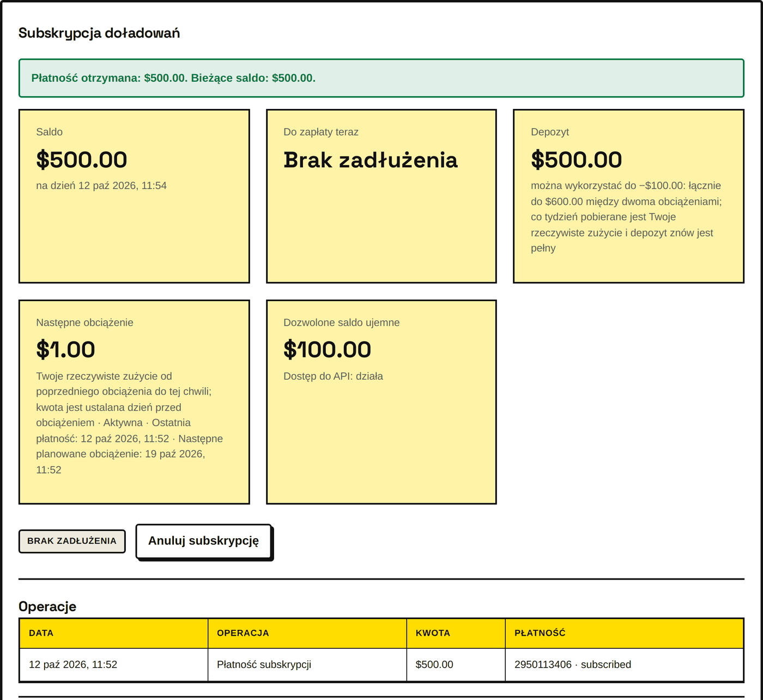The image size is (763, 700).
Task: Click the 'na dzień 12 paź 2026, 11:54' text
Action: (101, 186)
